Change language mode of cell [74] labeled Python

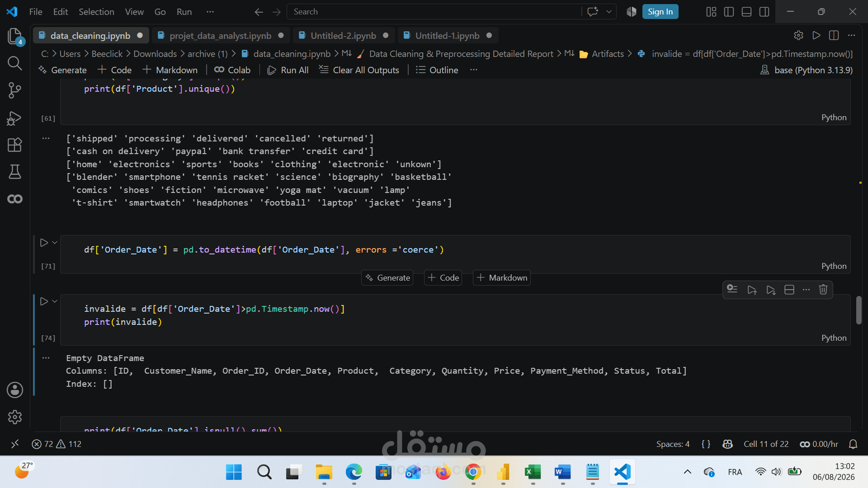[834, 338]
